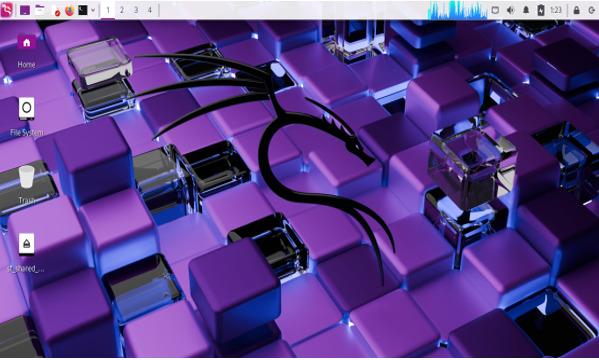
Task: Click the 'File System' label text
Action: click(26, 133)
